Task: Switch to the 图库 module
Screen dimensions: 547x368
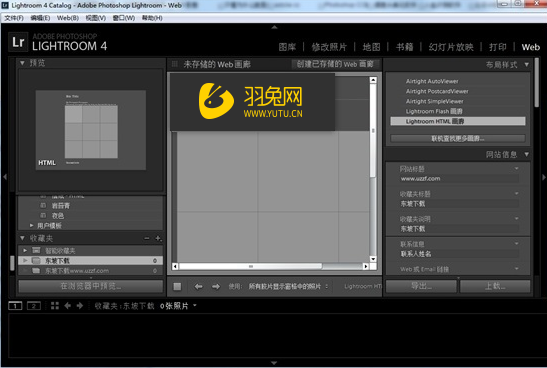Action: (287, 47)
